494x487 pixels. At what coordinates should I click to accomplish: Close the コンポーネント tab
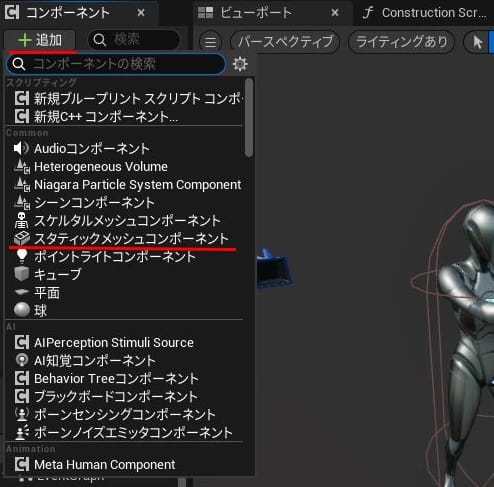pyautogui.click(x=141, y=13)
